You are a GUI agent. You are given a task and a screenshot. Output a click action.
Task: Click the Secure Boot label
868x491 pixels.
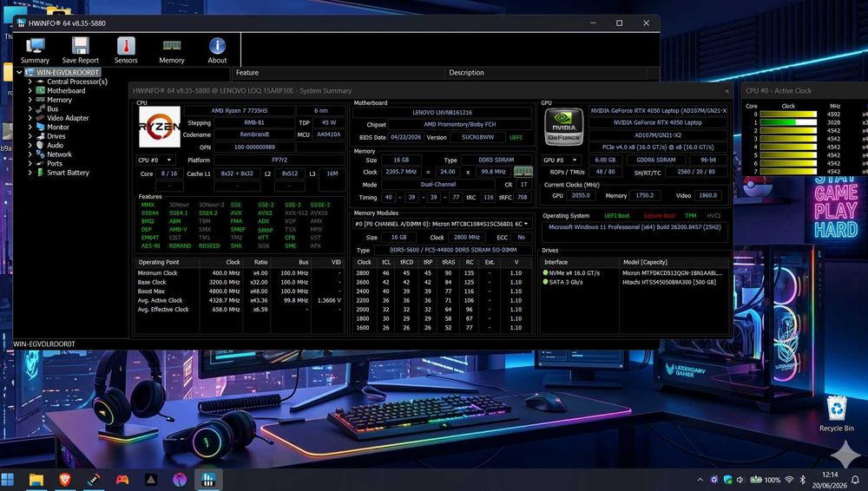[659, 216]
